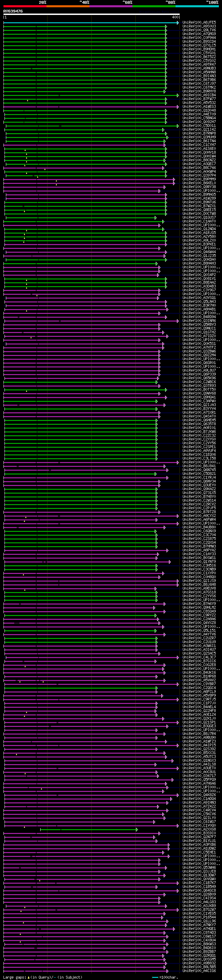Choose the UniRef100_A9ICB4 entry
The height and width of the screenshot is (980, 222).
click(x=199, y=95)
